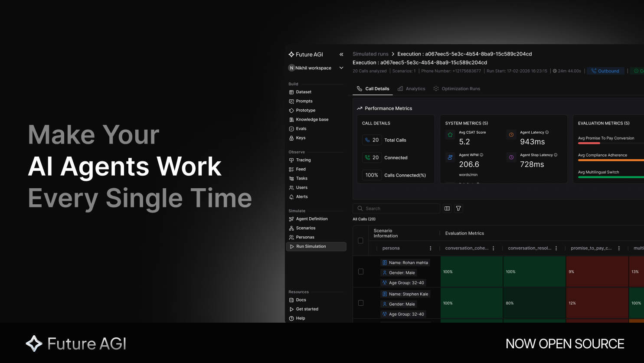Click the "24m 44.00s" duration text

[569, 71]
